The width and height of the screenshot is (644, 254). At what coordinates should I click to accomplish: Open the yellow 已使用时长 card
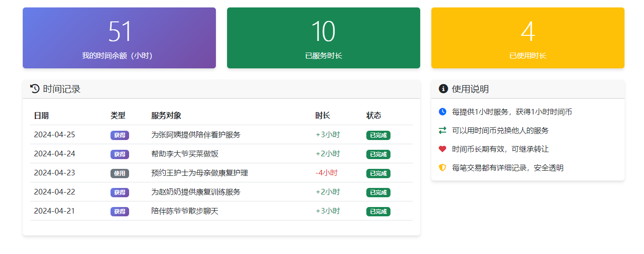[x=528, y=38]
